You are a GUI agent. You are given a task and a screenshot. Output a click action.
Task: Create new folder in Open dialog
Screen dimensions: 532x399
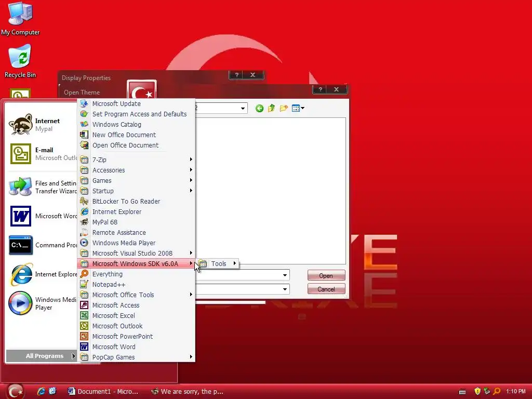tap(284, 108)
